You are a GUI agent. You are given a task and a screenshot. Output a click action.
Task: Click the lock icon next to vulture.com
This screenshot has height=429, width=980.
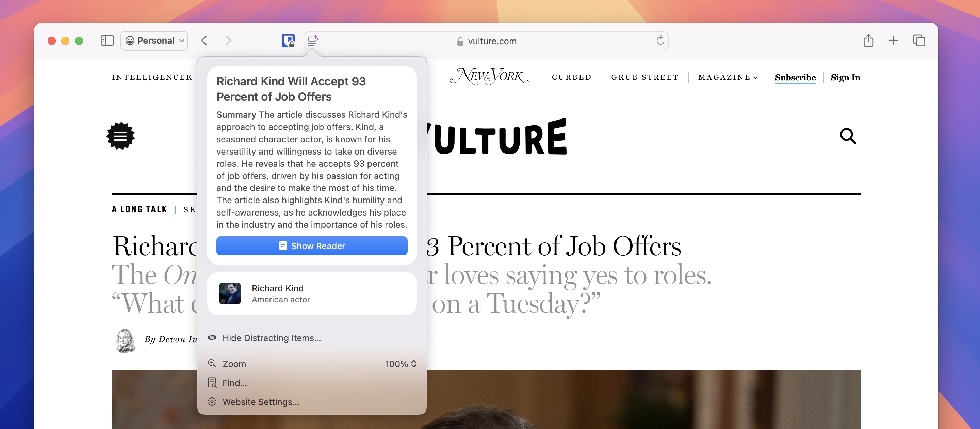pos(460,41)
